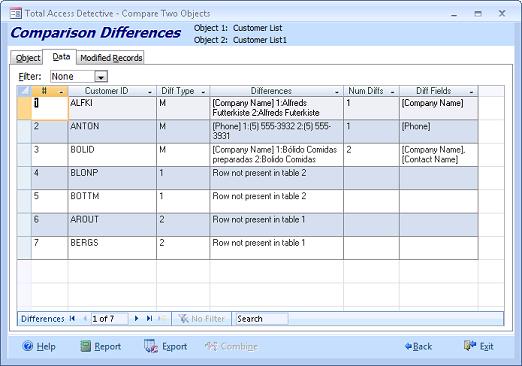Screen dimensions: 522x366
Task: Click the [Company Name], [Contact Name] Diff Fields cell
Action: coord(439,155)
